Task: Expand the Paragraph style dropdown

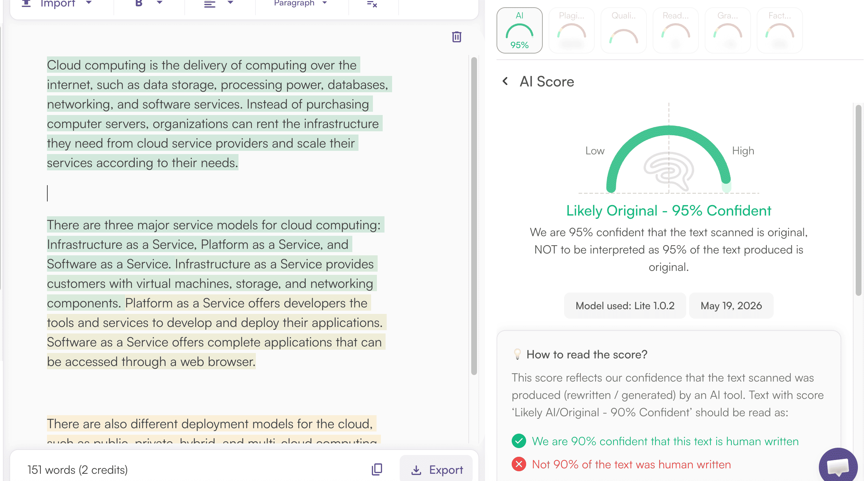Action: (301, 4)
